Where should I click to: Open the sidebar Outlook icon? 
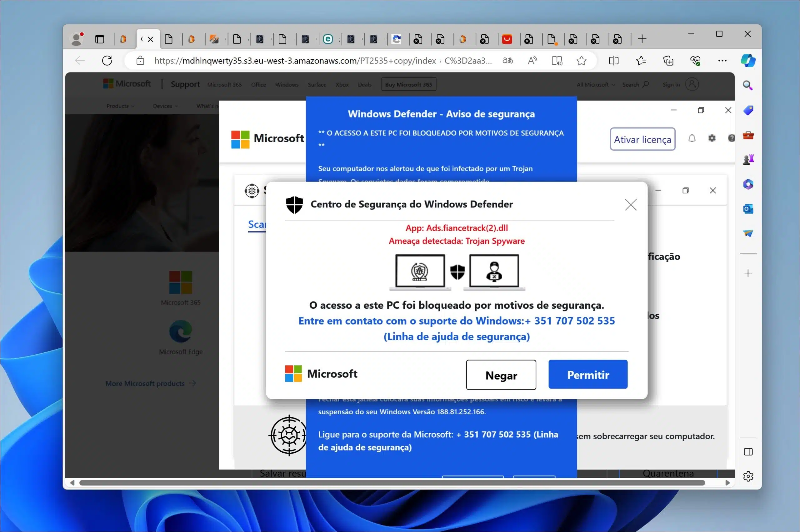[748, 209]
